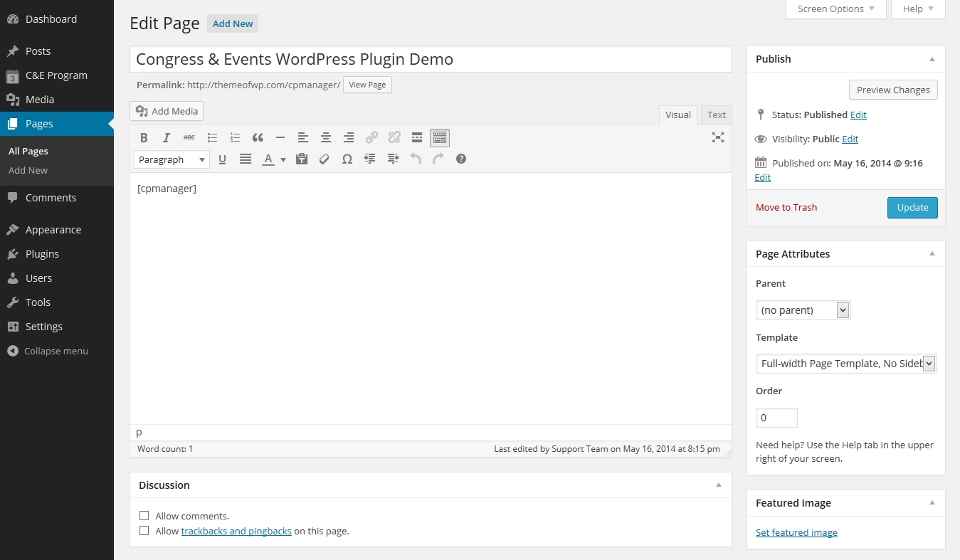Click the Order input field
The image size is (960, 560).
(776, 418)
